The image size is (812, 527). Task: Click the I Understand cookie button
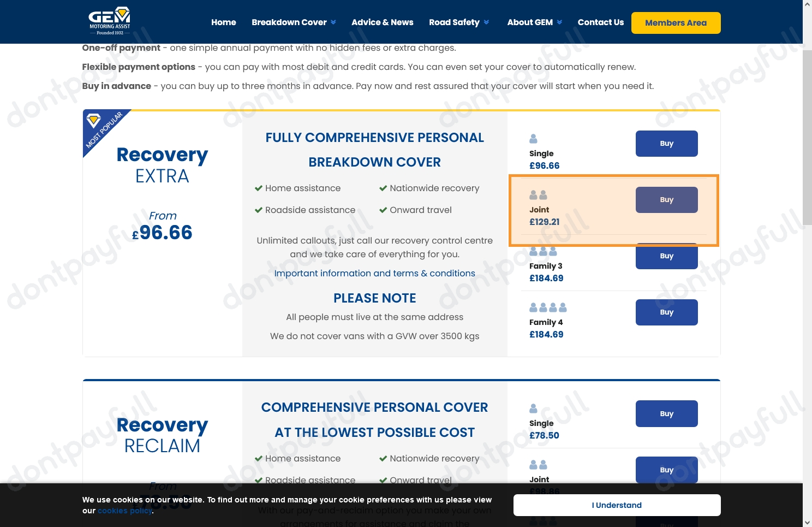coord(617,505)
